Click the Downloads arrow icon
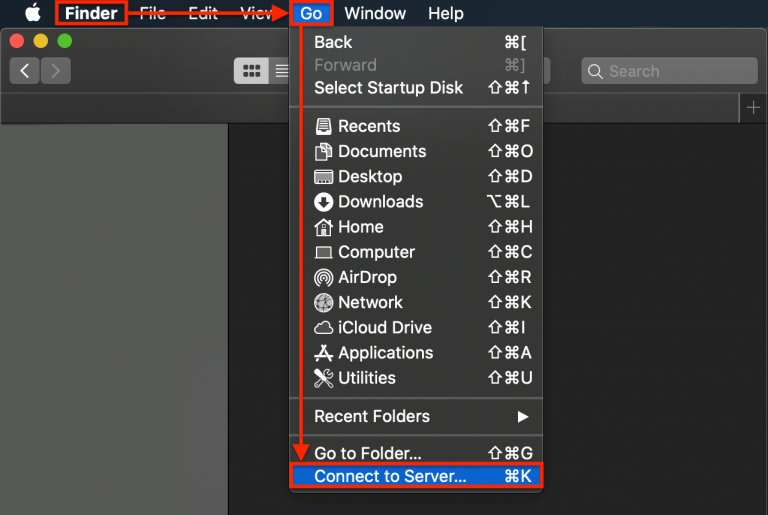This screenshot has width=768, height=515. pos(323,202)
